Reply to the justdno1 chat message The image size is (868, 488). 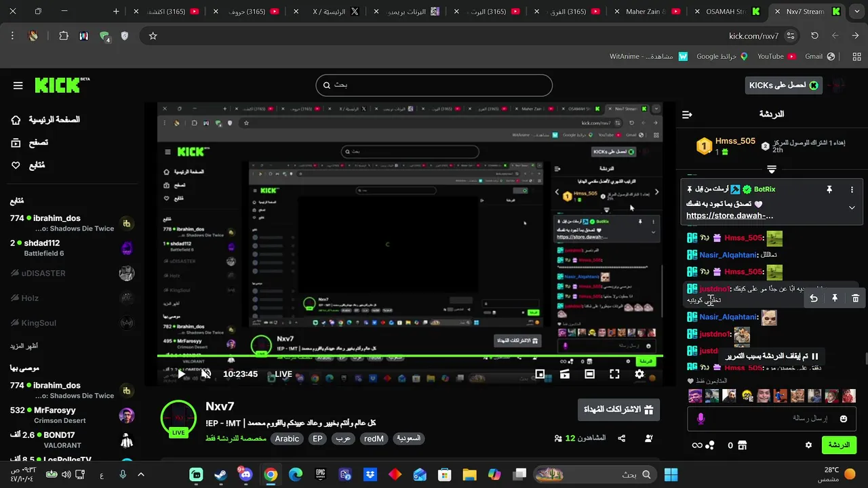pyautogui.click(x=814, y=298)
